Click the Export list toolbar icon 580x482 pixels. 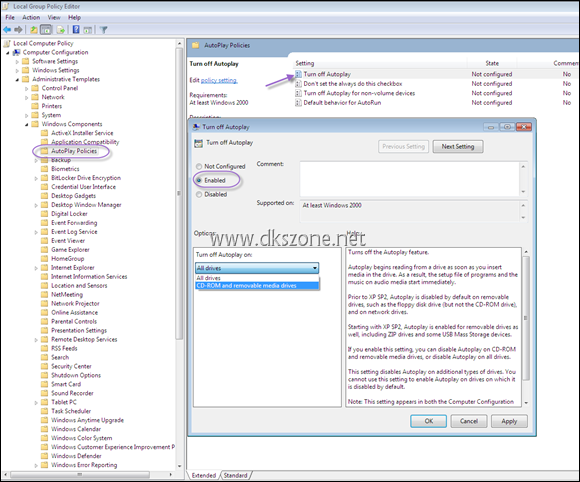coord(61,30)
